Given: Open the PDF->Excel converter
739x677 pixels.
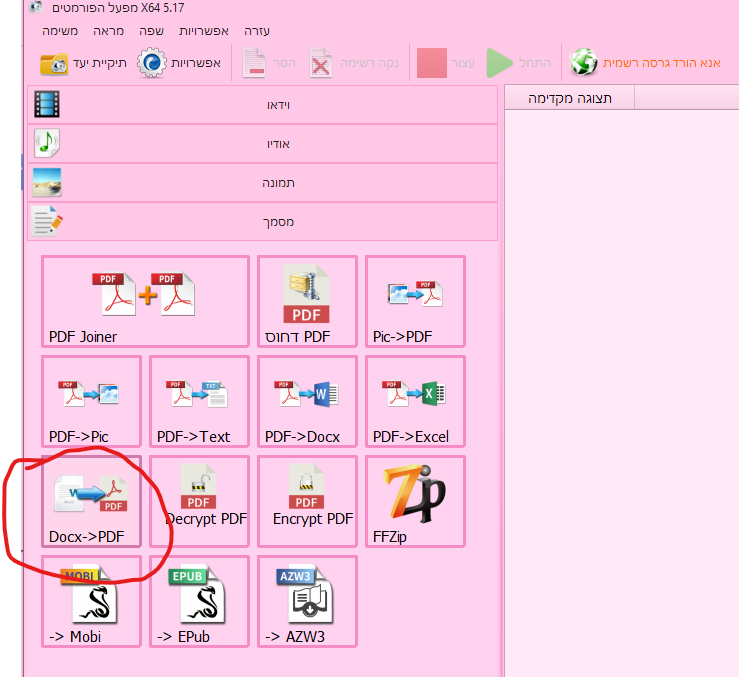Looking at the screenshot, I should 415,401.
